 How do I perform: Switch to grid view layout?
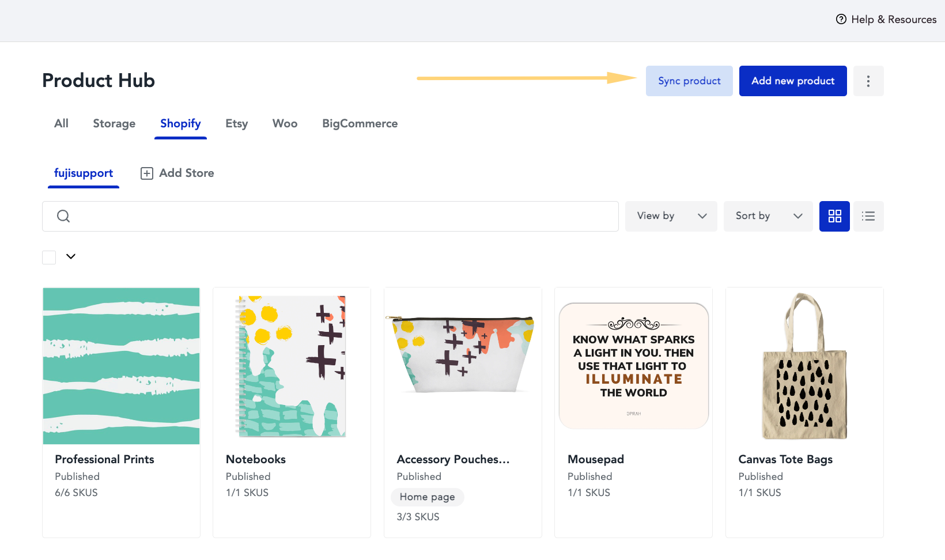(x=834, y=216)
